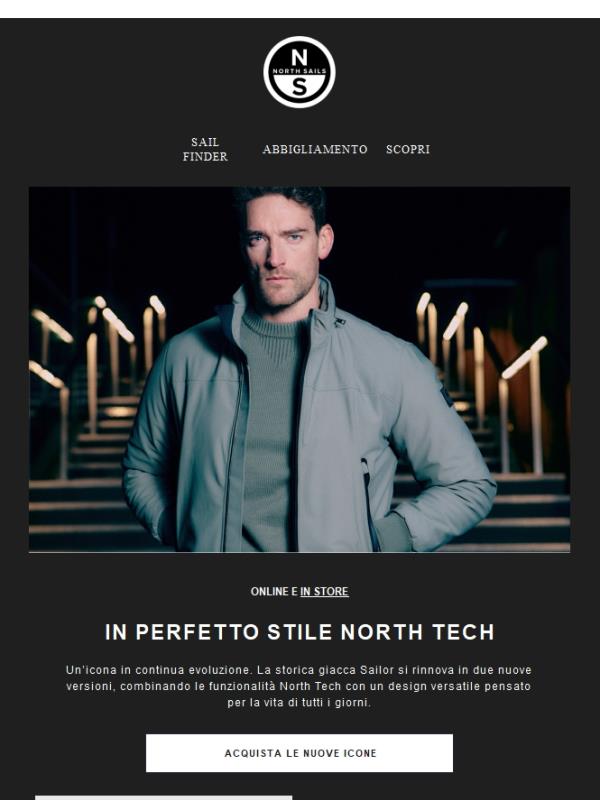This screenshot has height=800, width=600.
Task: Go to the Abbigliamento section
Action: 315,149
